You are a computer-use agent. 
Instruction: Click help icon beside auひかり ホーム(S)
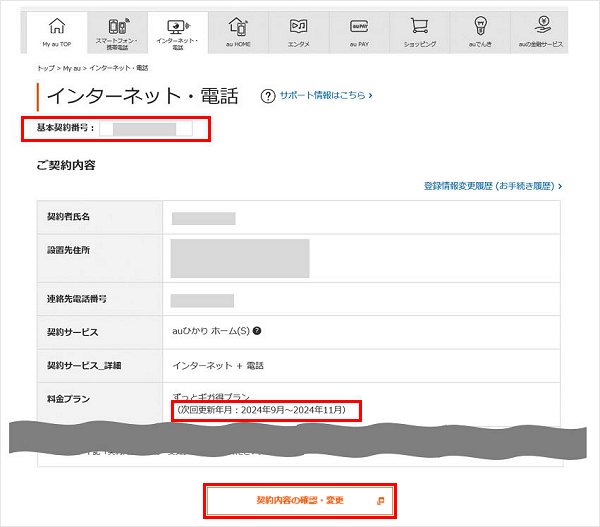point(257,331)
